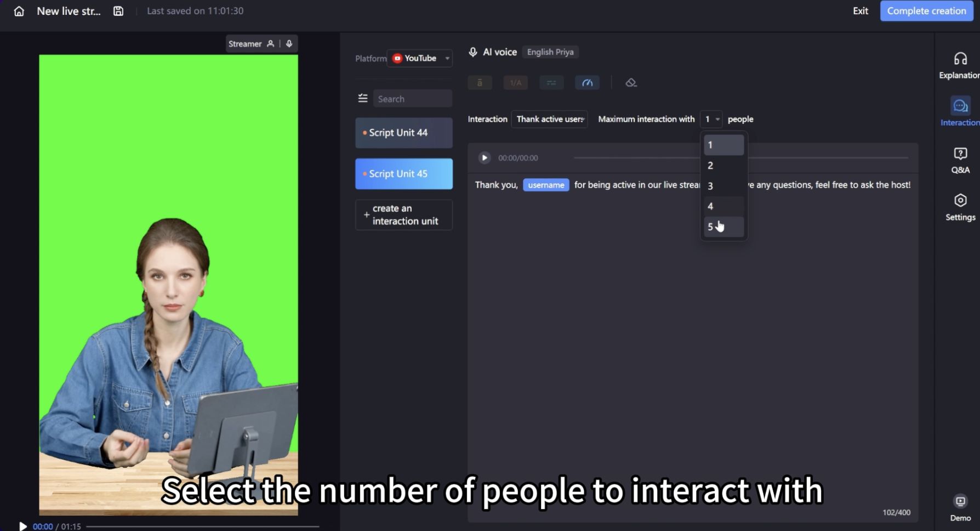Play the interaction audio preview
This screenshot has height=531, width=980.
[x=485, y=158]
